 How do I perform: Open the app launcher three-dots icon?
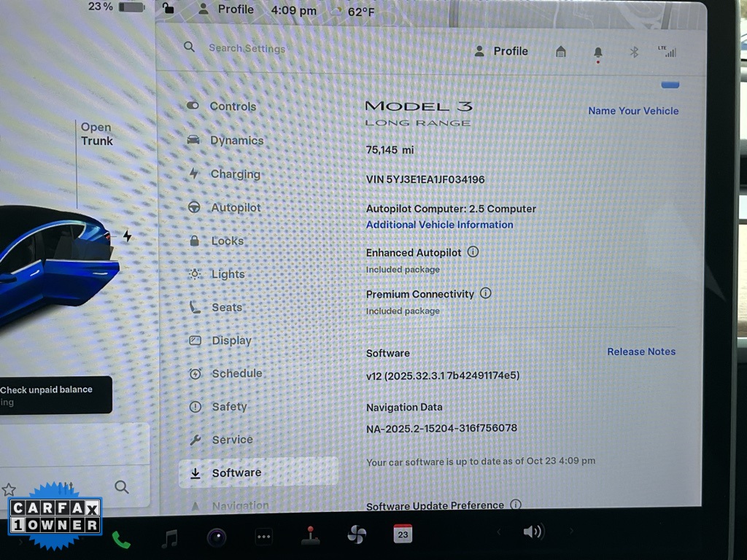pos(264,537)
